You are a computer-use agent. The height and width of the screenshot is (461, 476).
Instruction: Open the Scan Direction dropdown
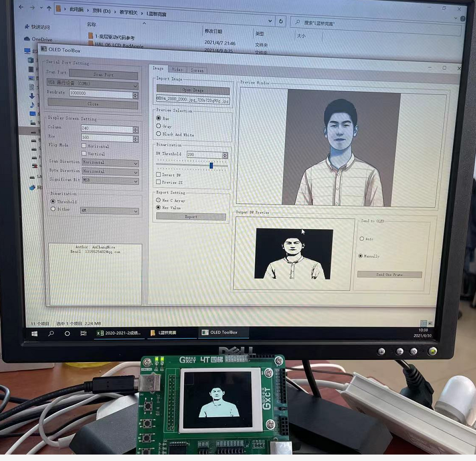pyautogui.click(x=109, y=162)
